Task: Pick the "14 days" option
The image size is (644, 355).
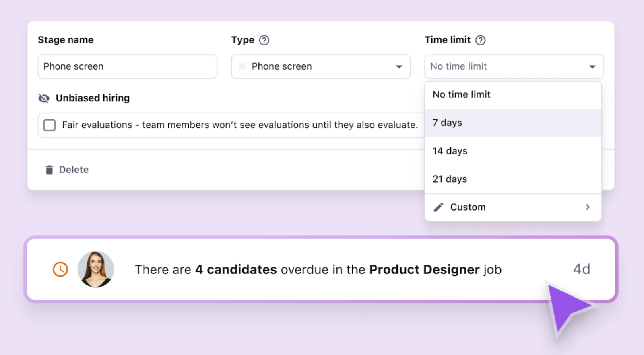Action: 450,151
